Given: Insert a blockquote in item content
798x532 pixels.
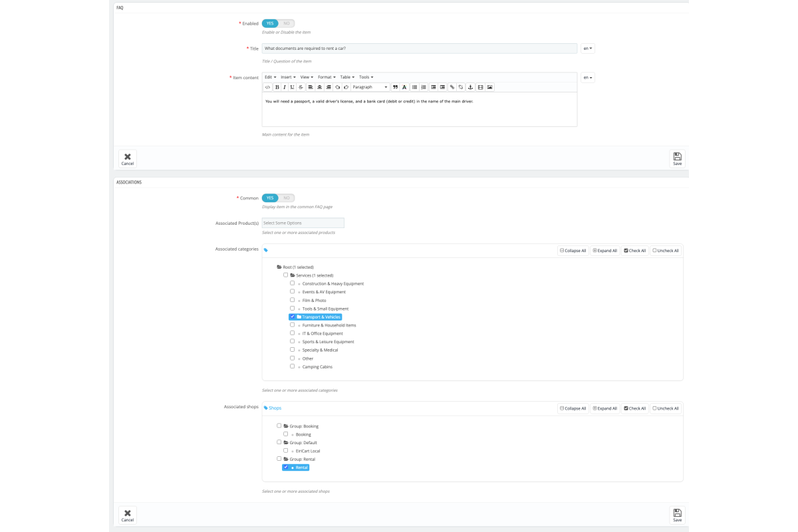Looking at the screenshot, I should point(395,87).
